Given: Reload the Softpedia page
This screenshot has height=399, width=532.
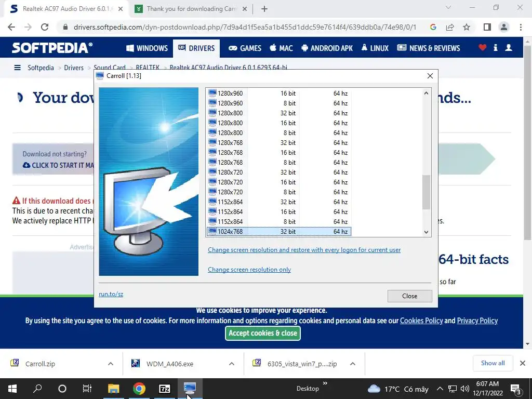Looking at the screenshot, I should [x=45, y=27].
